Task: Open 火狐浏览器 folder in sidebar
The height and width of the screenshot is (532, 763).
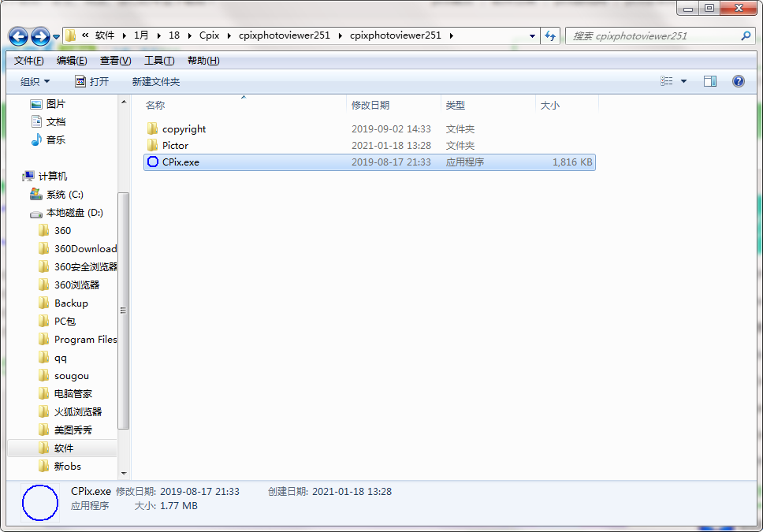Action: 70,411
